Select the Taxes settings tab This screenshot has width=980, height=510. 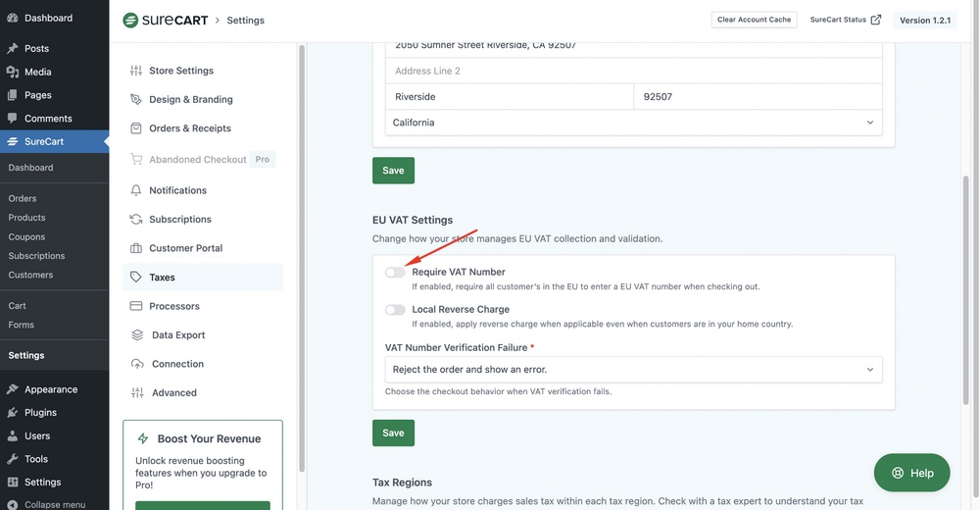tap(203, 278)
